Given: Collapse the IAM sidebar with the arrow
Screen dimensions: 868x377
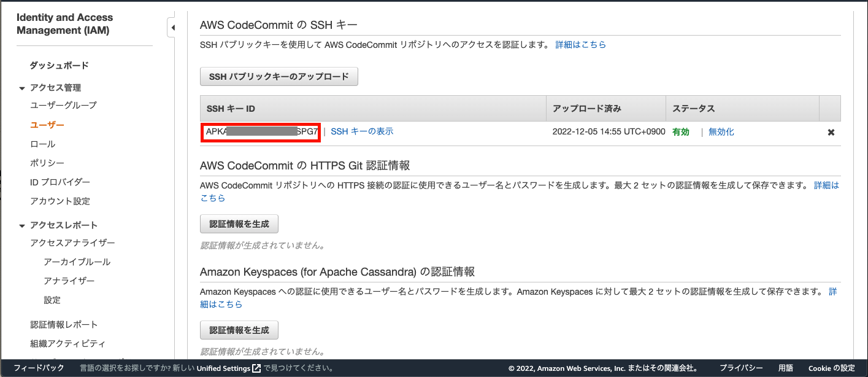Looking at the screenshot, I should point(172,28).
